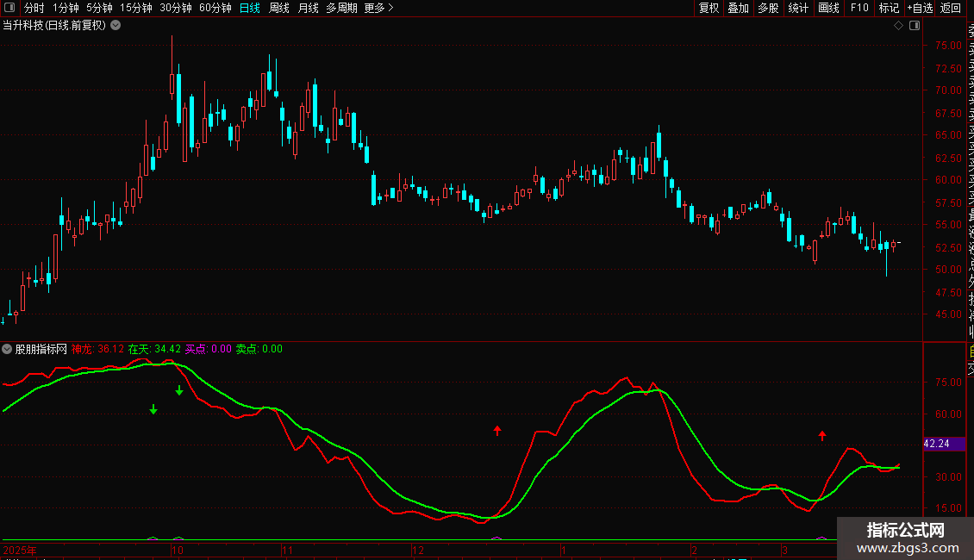Switch to 分时 intraday view
Screen dimensions: 974x560
click(34, 8)
